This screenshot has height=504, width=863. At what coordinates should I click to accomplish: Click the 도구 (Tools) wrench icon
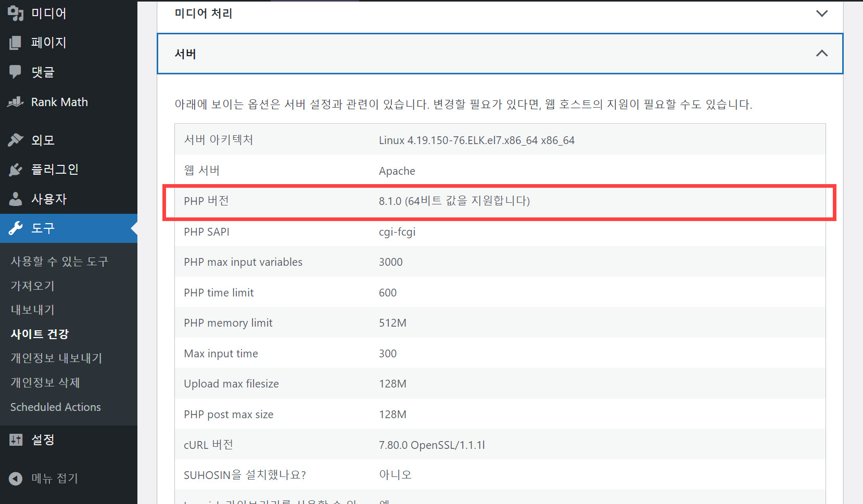point(16,228)
